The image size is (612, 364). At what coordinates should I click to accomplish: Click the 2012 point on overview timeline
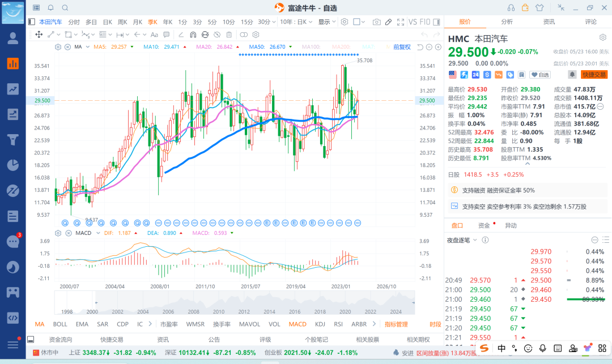[244, 311]
